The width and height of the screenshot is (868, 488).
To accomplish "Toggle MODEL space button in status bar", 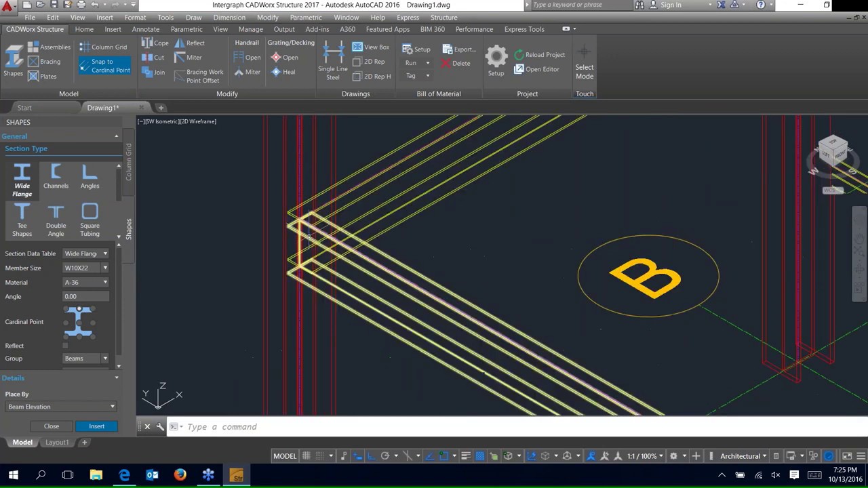I will coord(285,456).
